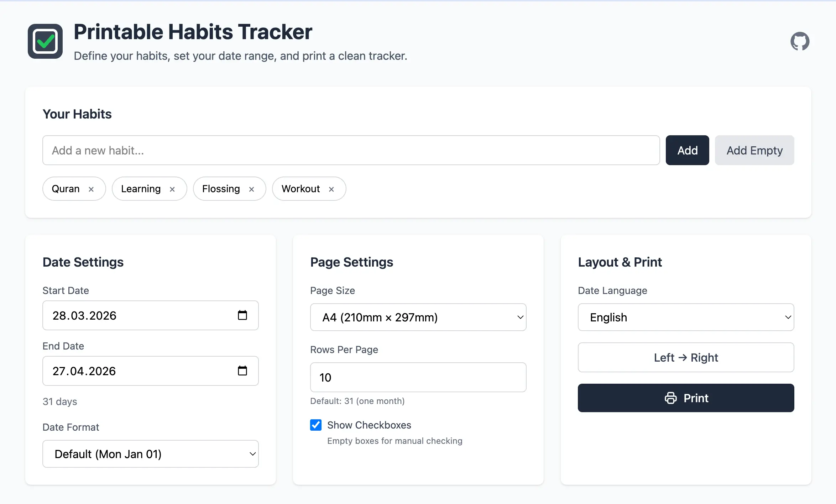Click the Add Empty button

pos(754,150)
